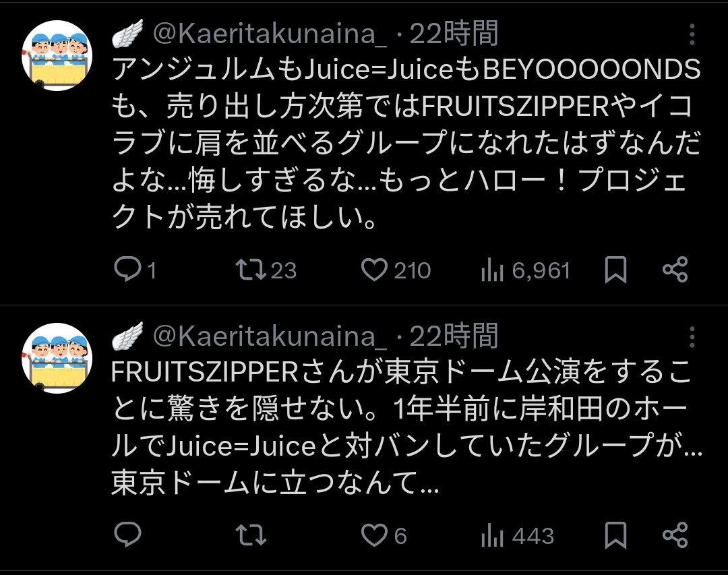This screenshot has height=575, width=728.
Task: Open @Kaeritakunaina_ handle on the first tweet
Action: pos(270,34)
